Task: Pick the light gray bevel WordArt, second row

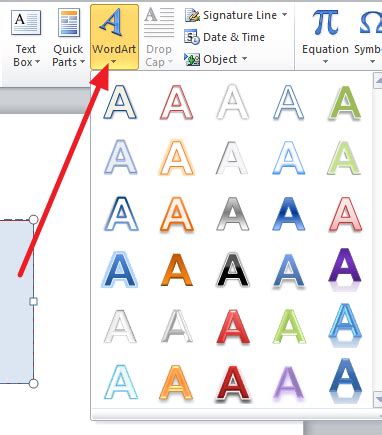Action: 232,157
